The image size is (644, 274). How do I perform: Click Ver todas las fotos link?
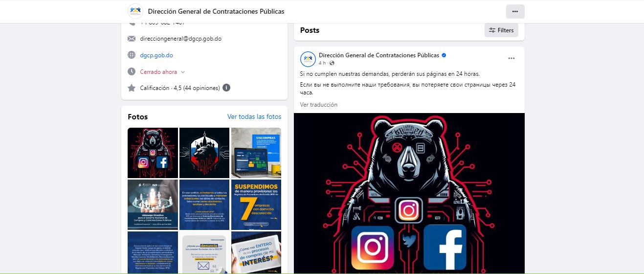point(254,116)
